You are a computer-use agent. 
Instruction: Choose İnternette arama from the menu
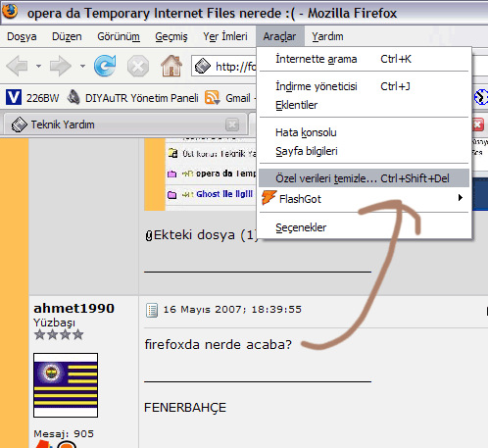point(364,59)
